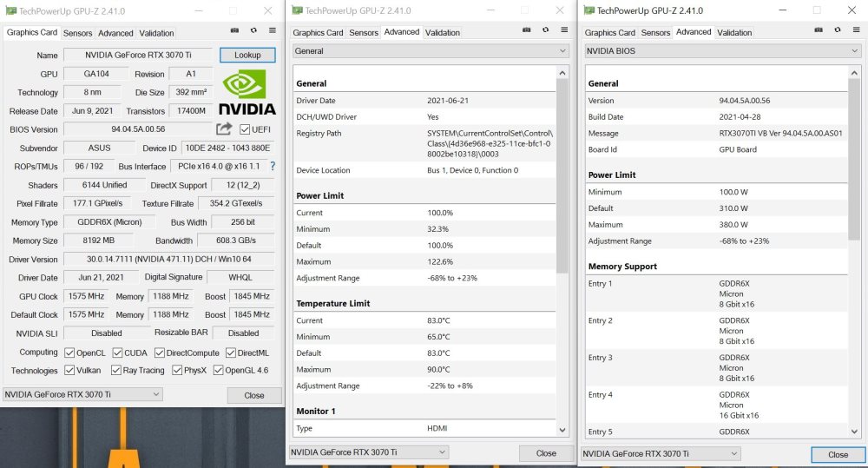
Task: Click scrollbar thumb in middle window list
Action: pos(562,176)
